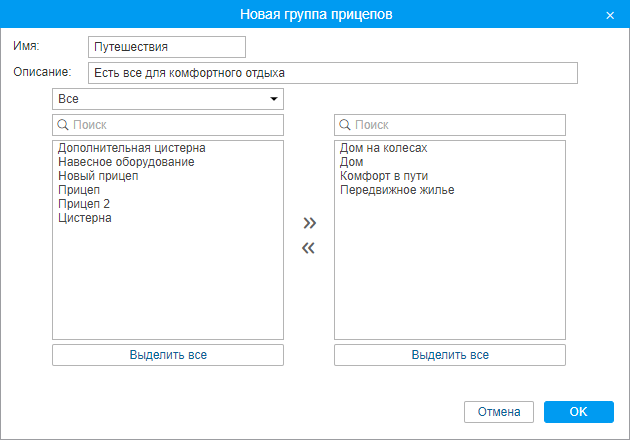Pick "Цистерна" from the left list

tap(85, 218)
